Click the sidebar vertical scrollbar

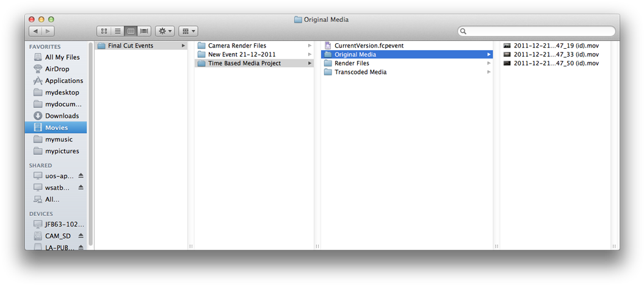pos(91,144)
